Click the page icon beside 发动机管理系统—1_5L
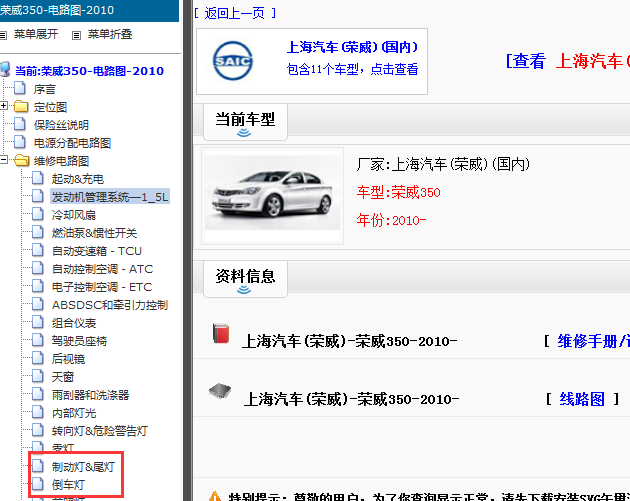 coord(38,196)
